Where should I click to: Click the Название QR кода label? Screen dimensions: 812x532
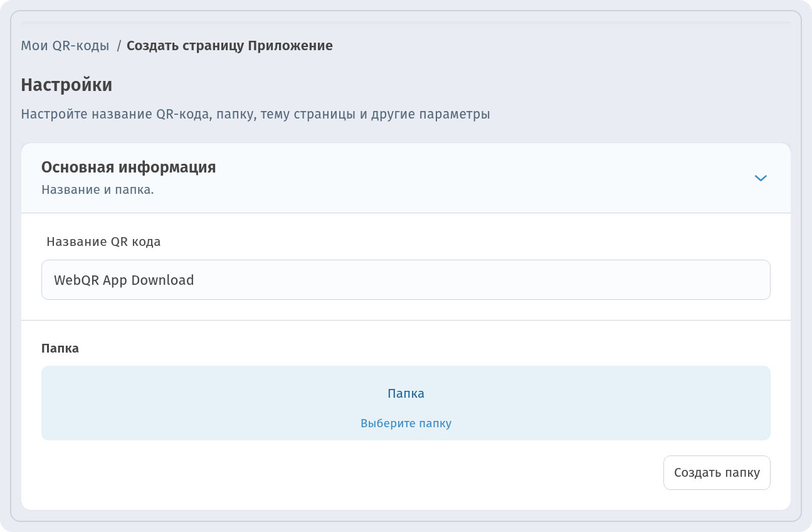tap(103, 242)
